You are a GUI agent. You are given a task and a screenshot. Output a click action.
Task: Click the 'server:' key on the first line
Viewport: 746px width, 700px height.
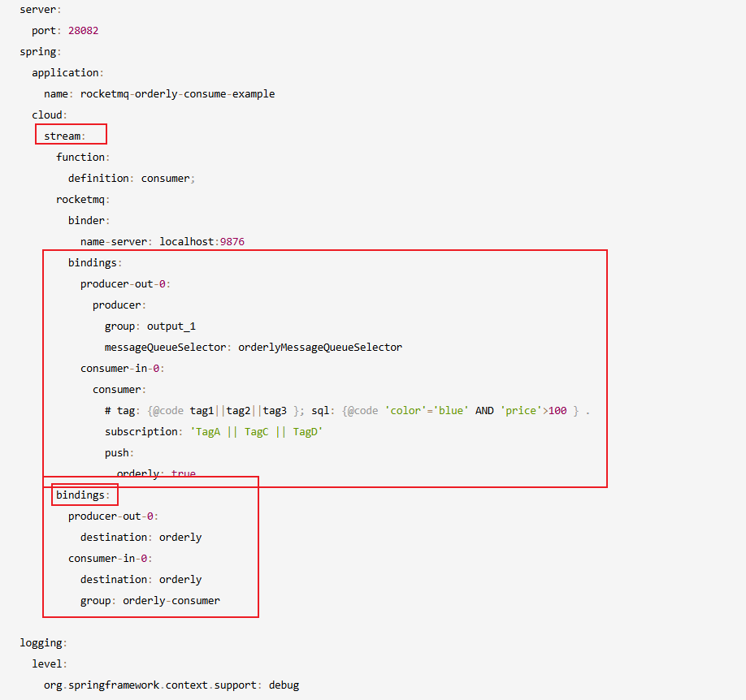click(x=40, y=10)
